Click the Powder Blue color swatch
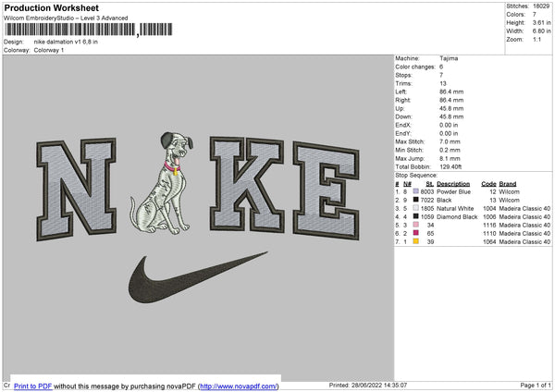Screen dimensions: 555x392 point(416,191)
